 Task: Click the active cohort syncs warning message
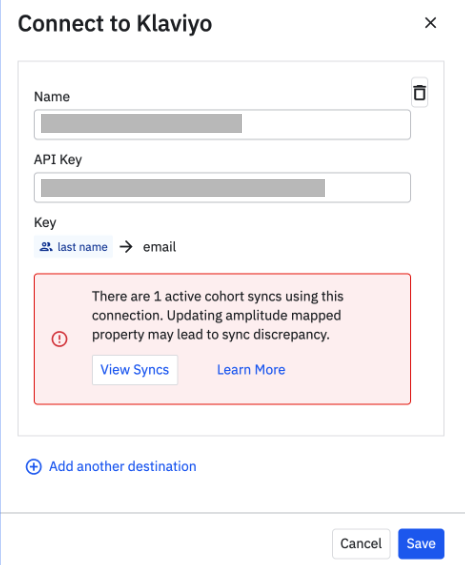pyautogui.click(x=218, y=315)
